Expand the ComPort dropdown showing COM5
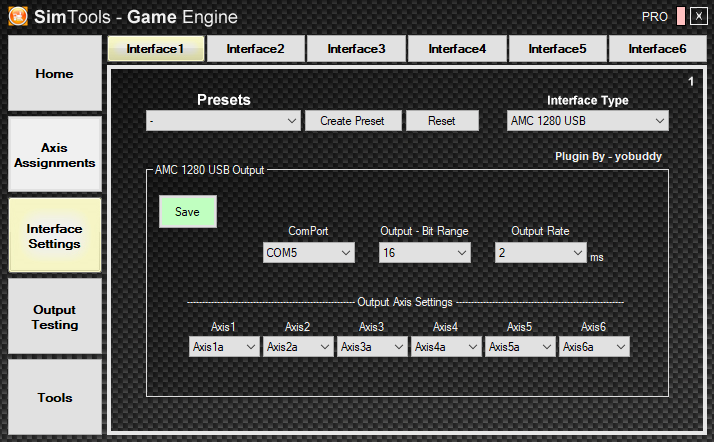This screenshot has width=714, height=442. pos(308,254)
